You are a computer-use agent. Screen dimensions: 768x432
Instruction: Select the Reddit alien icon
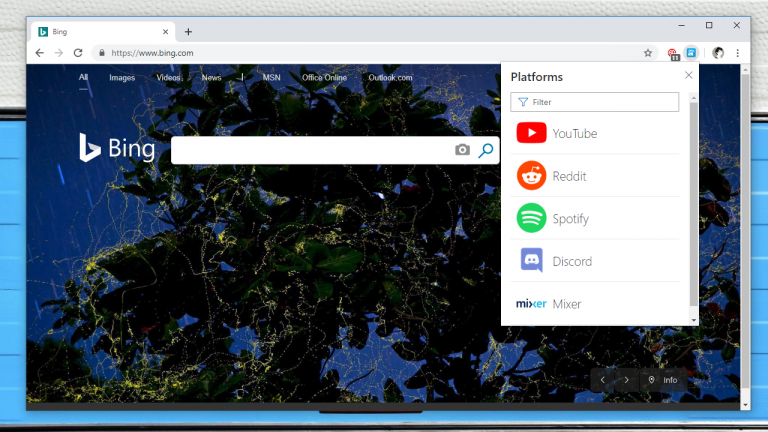(531, 175)
